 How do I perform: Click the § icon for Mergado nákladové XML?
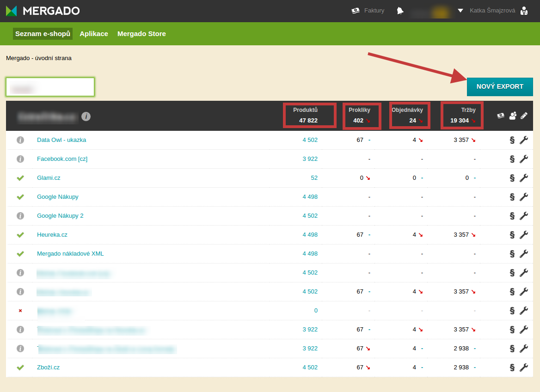512,253
